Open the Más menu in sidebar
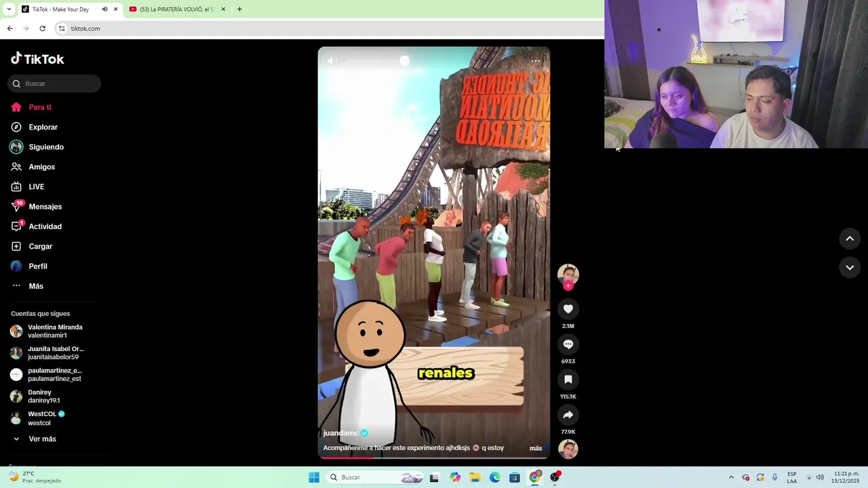 point(27,286)
